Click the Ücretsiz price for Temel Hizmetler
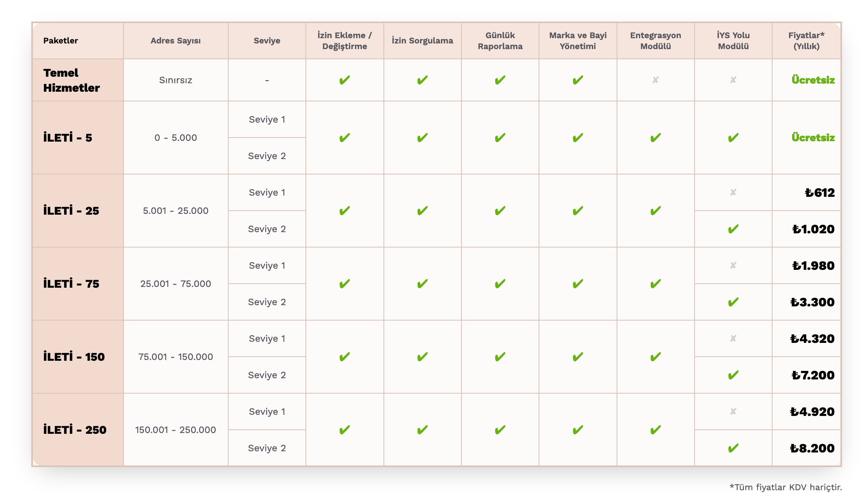This screenshot has width=866, height=504. tap(813, 80)
